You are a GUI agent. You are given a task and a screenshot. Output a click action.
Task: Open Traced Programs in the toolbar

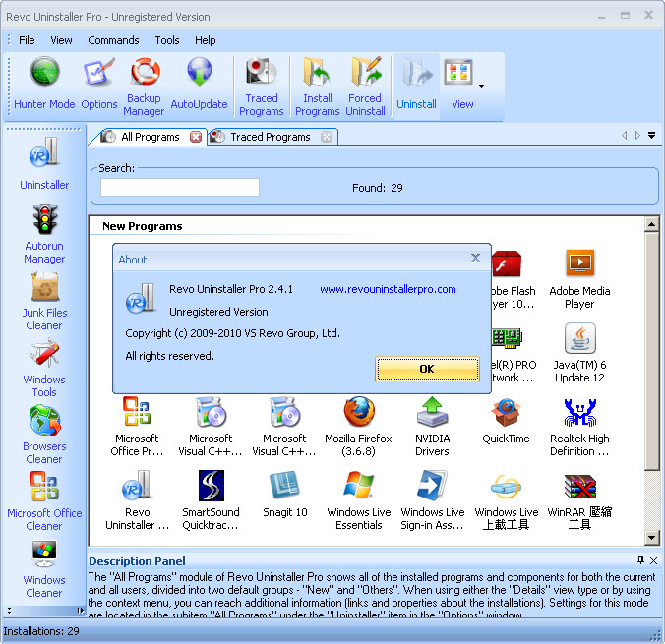pyautogui.click(x=262, y=87)
